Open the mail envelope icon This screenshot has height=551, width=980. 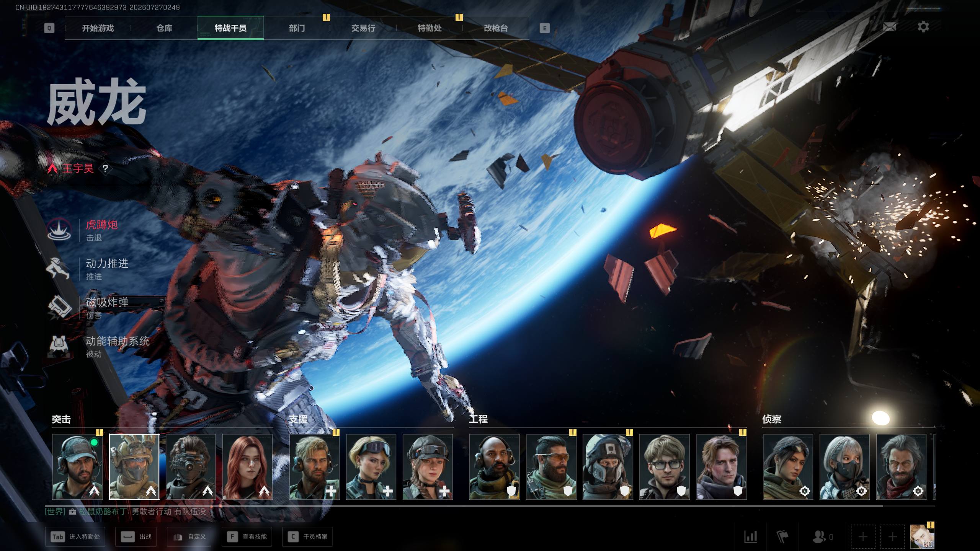tap(890, 27)
